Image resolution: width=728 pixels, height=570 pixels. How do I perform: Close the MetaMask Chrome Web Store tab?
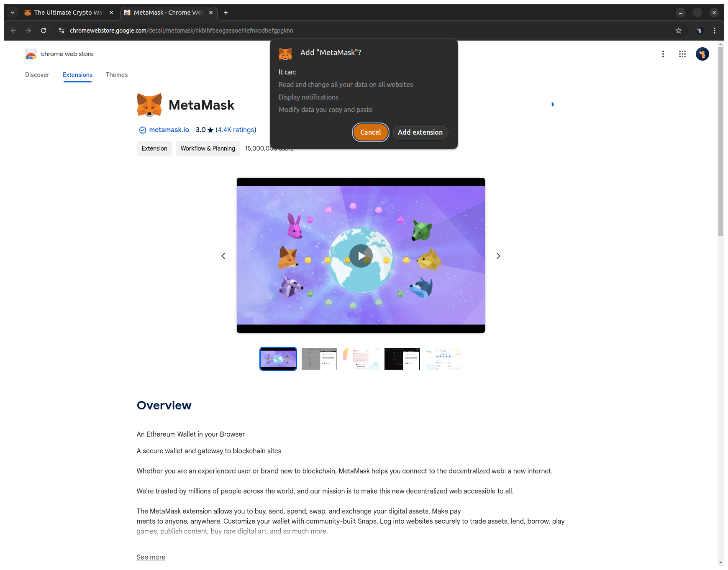coord(211,13)
